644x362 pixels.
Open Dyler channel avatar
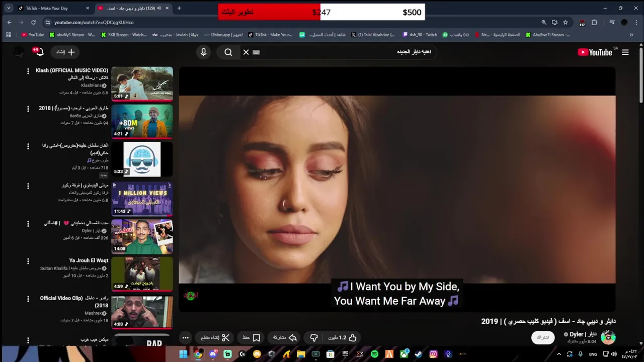pyautogui.click(x=608, y=337)
